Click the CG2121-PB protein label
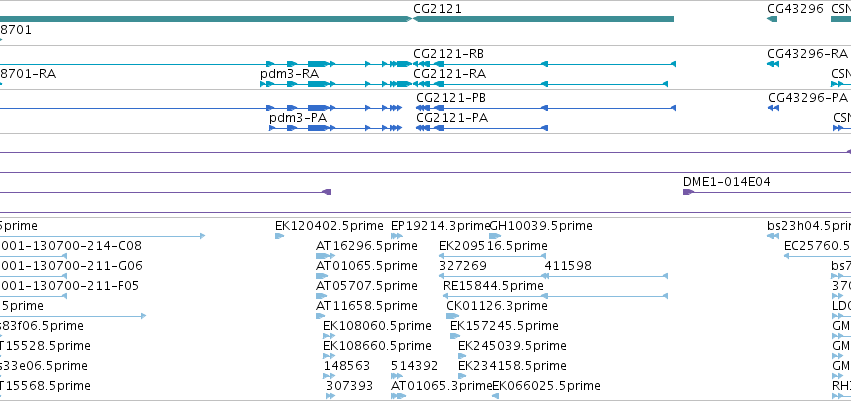 (450, 98)
